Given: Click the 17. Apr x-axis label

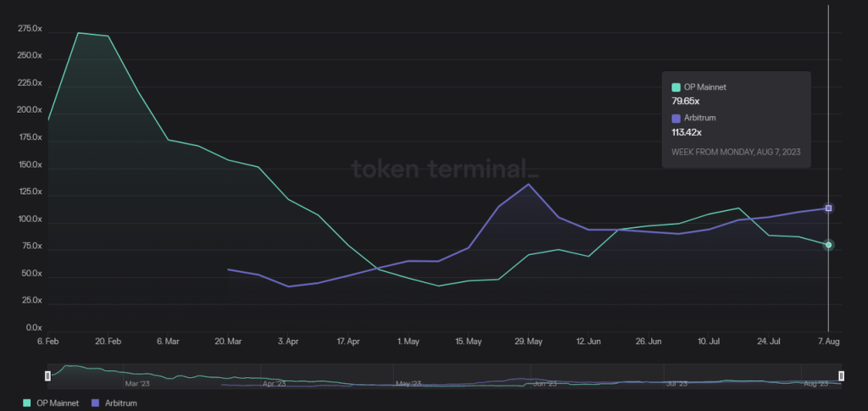Looking at the screenshot, I should click(x=348, y=342).
